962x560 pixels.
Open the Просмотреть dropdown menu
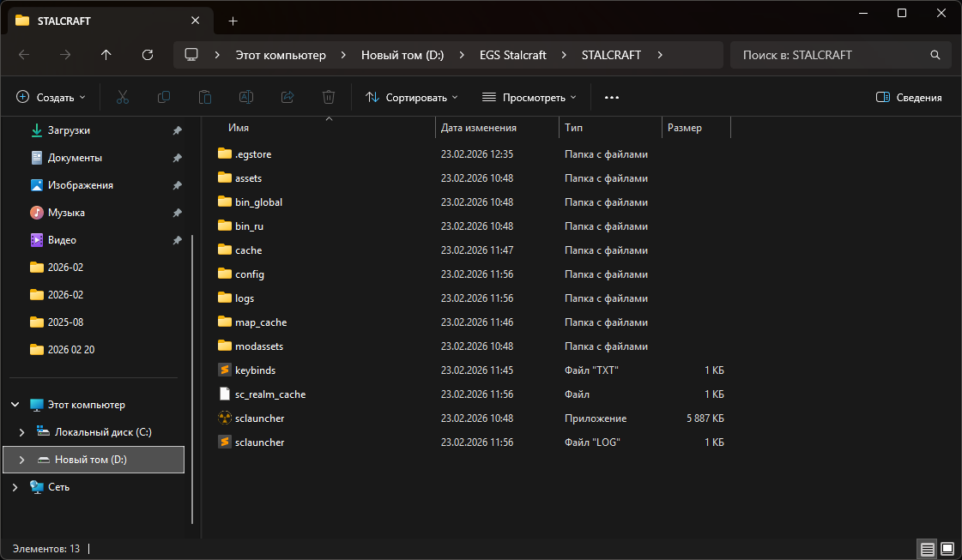(529, 98)
